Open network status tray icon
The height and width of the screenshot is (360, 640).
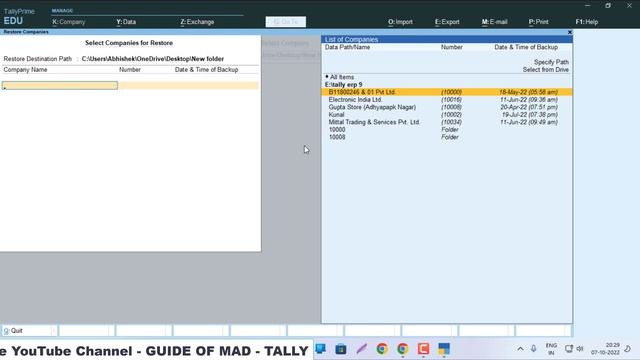pos(569,349)
